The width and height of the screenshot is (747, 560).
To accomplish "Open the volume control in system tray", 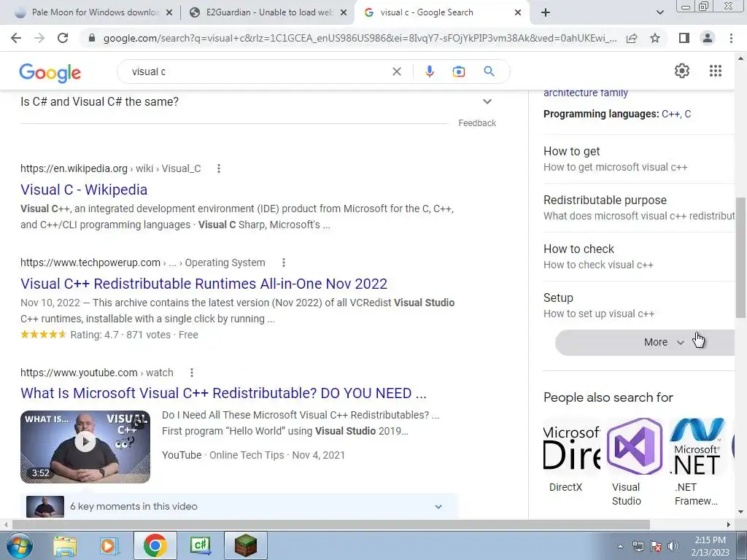I will pos(673,546).
